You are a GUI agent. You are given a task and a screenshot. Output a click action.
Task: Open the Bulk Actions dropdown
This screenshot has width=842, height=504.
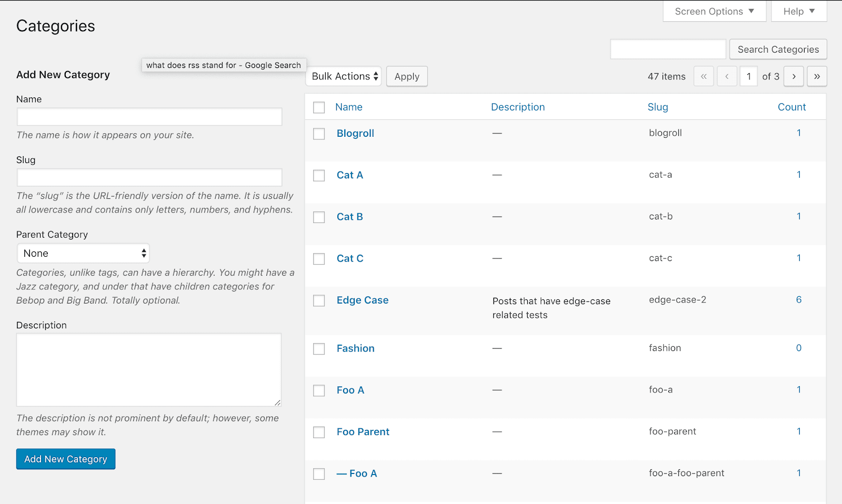345,76
